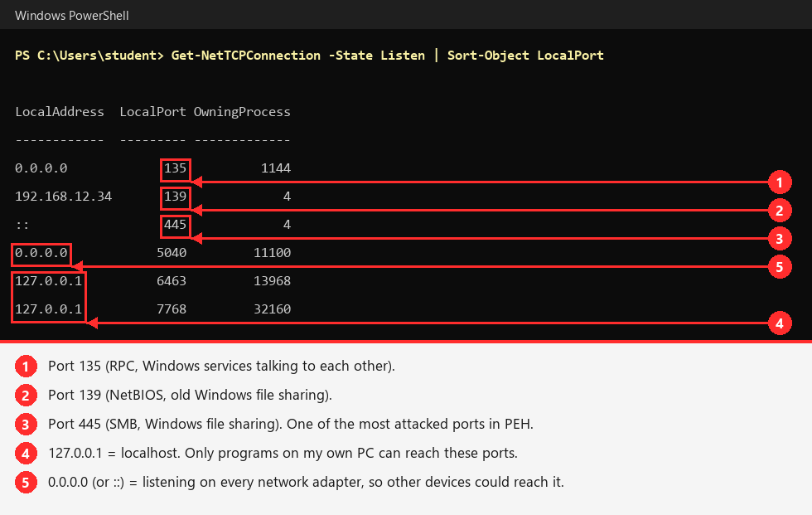Select the 192.168.12.34 local address
Image resolution: width=812 pixels, height=515 pixels.
[63, 197]
